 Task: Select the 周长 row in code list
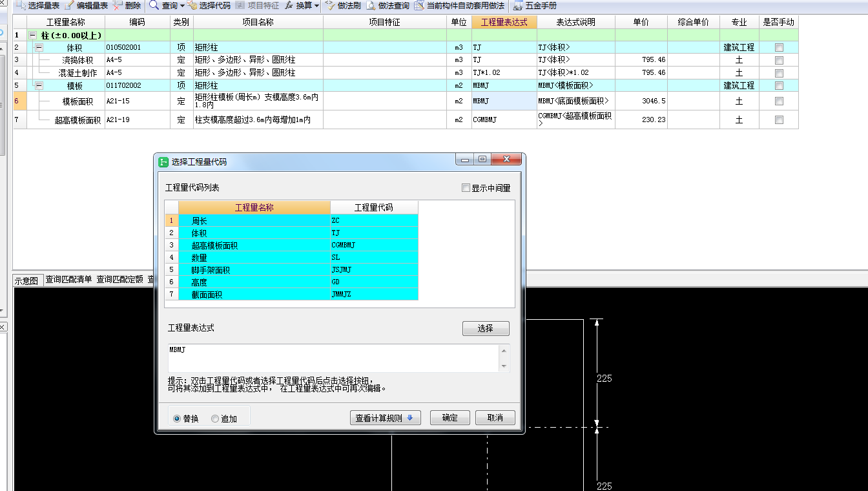tap(291, 221)
